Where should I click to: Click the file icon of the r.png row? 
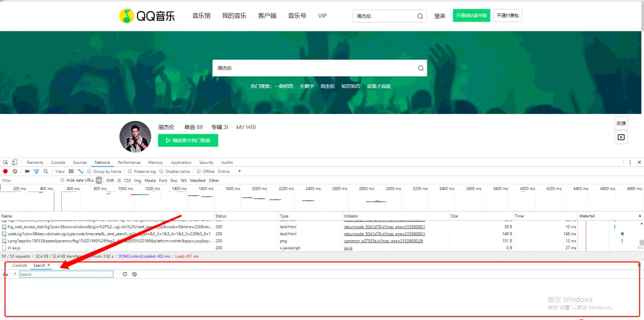click(4, 241)
